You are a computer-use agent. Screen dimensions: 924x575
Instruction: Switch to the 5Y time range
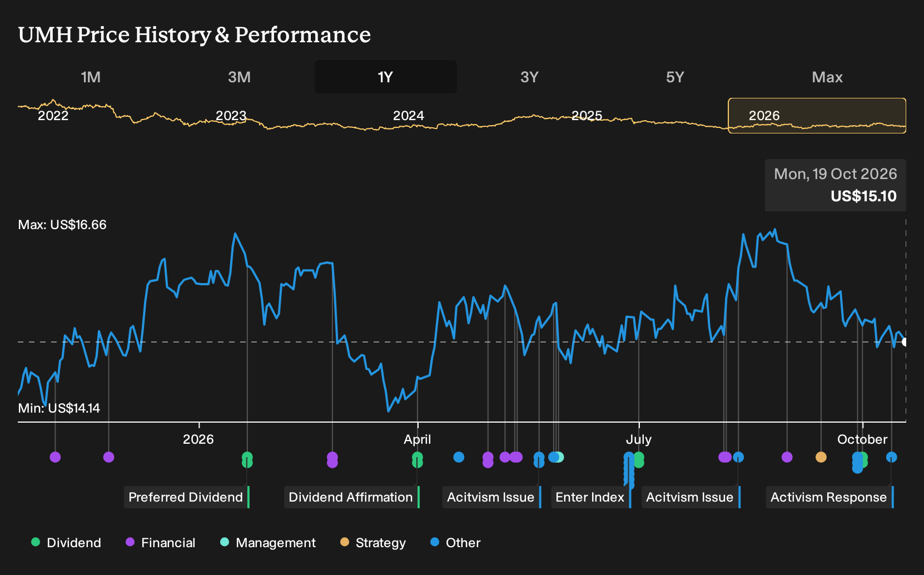(x=675, y=77)
